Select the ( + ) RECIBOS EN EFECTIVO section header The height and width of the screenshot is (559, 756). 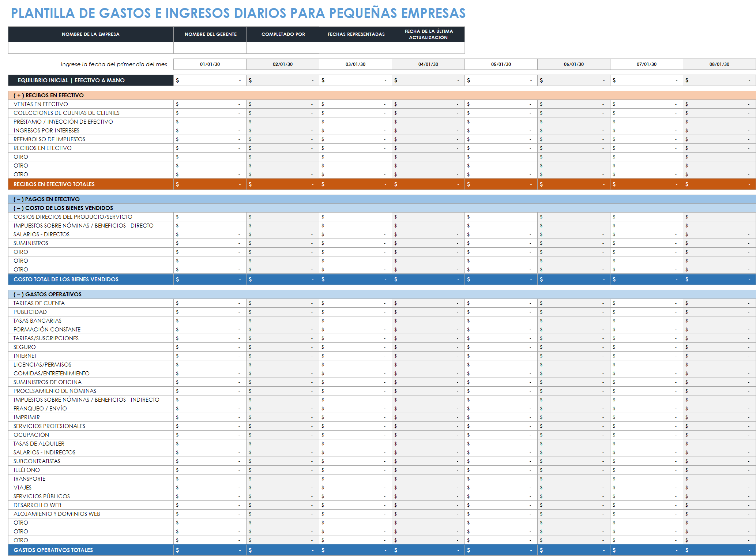click(x=382, y=95)
